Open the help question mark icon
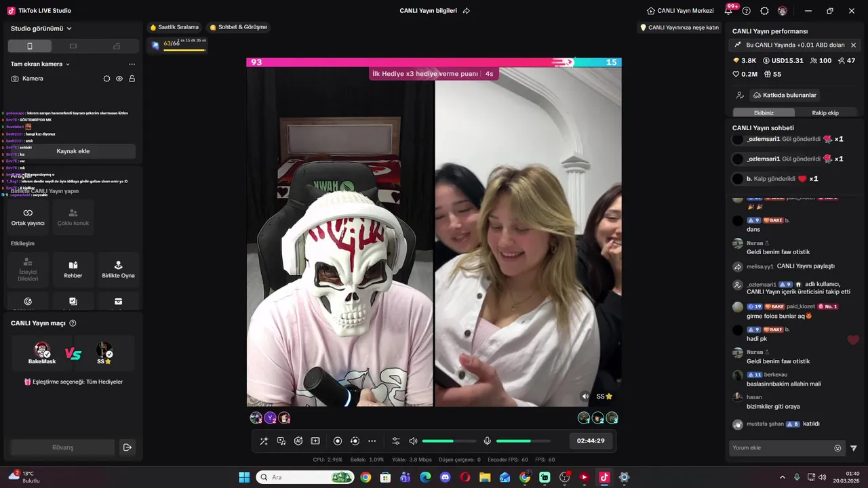Image resolution: width=868 pixels, height=488 pixels. coord(747,11)
